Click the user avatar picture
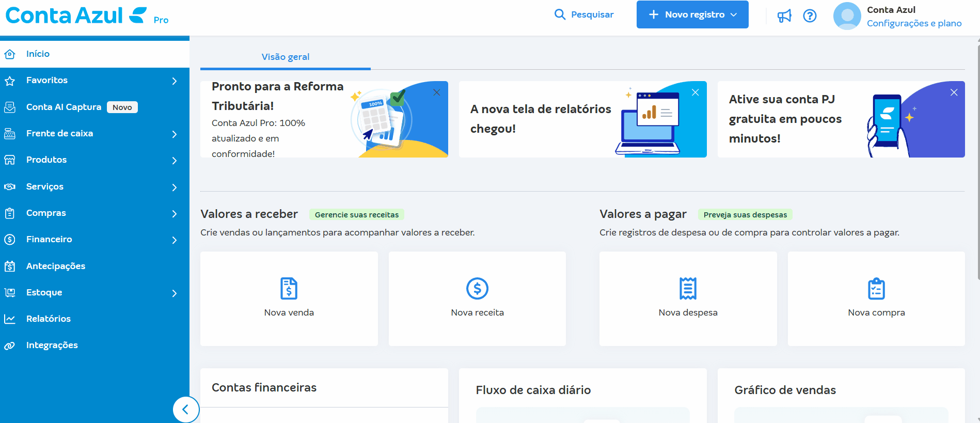This screenshot has height=423, width=980. pyautogui.click(x=847, y=16)
